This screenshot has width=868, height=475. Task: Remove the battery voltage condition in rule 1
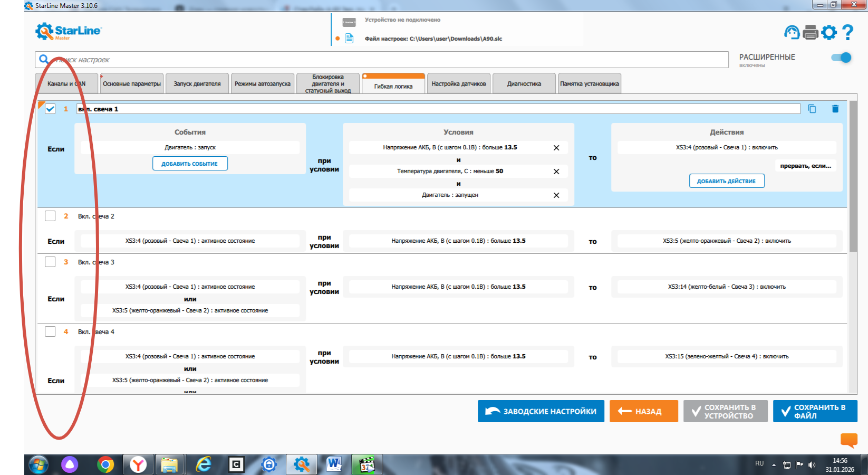click(556, 148)
